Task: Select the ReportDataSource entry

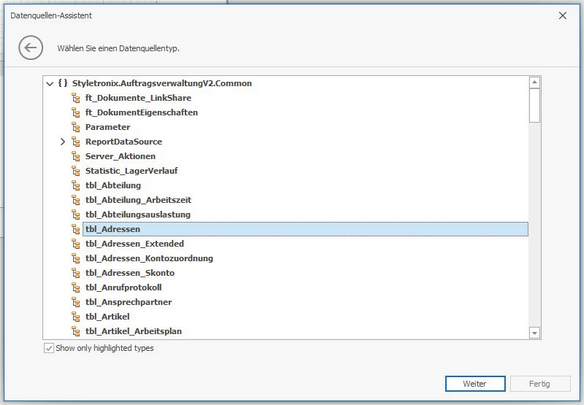Action: (x=124, y=142)
